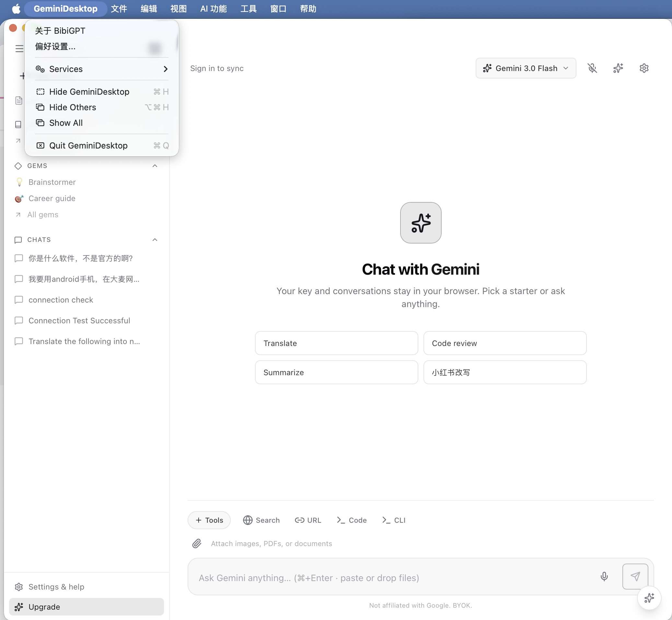
Task: Open the Gemini 3.0 Flash model dropdown
Action: click(x=526, y=68)
